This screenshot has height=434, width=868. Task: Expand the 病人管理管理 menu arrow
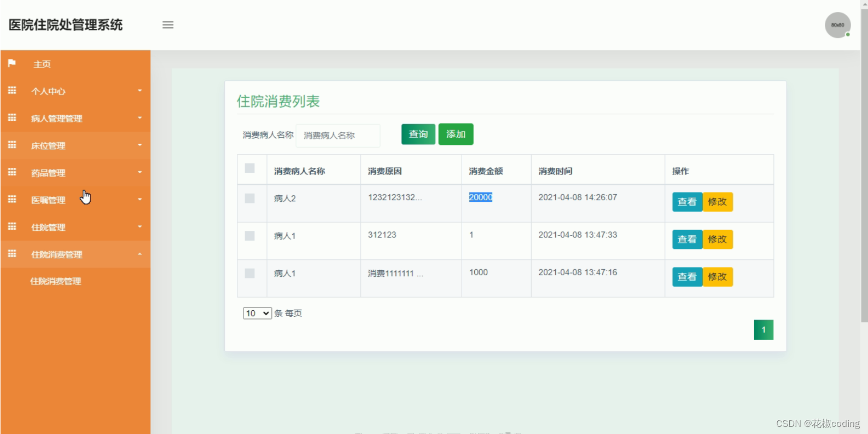tap(140, 118)
